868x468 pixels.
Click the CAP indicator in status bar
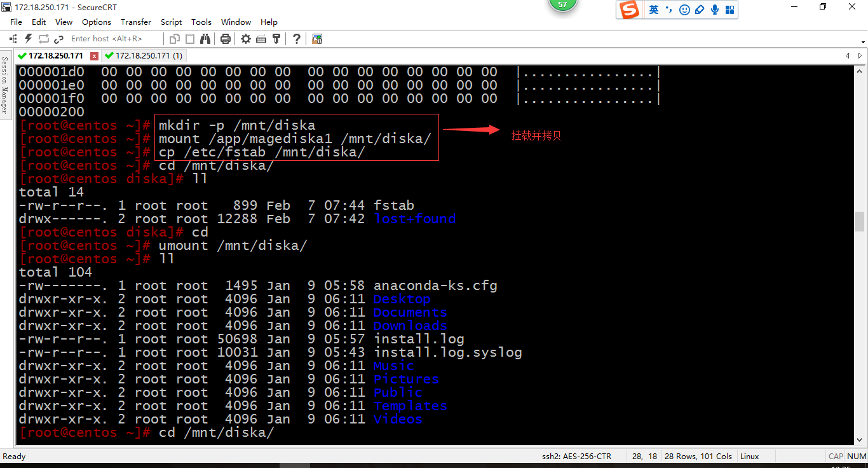click(x=836, y=456)
